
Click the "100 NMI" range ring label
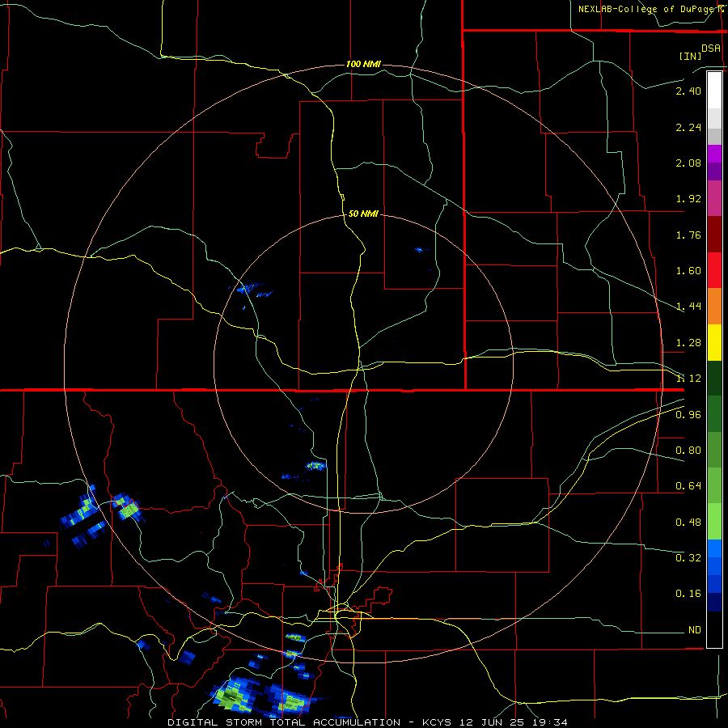(x=363, y=64)
